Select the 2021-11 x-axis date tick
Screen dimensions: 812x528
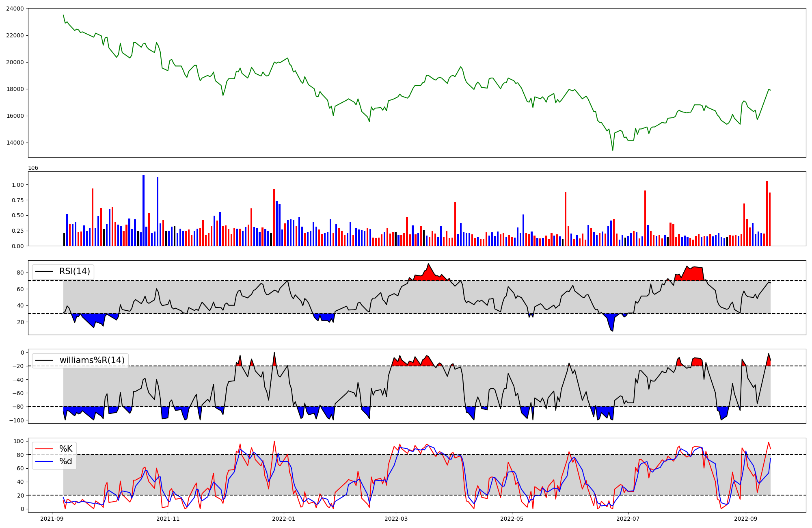168,519
